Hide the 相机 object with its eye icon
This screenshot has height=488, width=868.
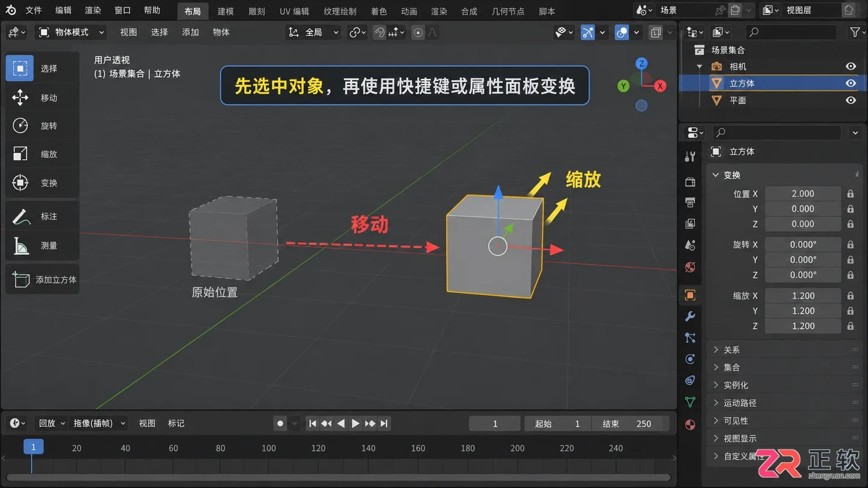point(851,66)
